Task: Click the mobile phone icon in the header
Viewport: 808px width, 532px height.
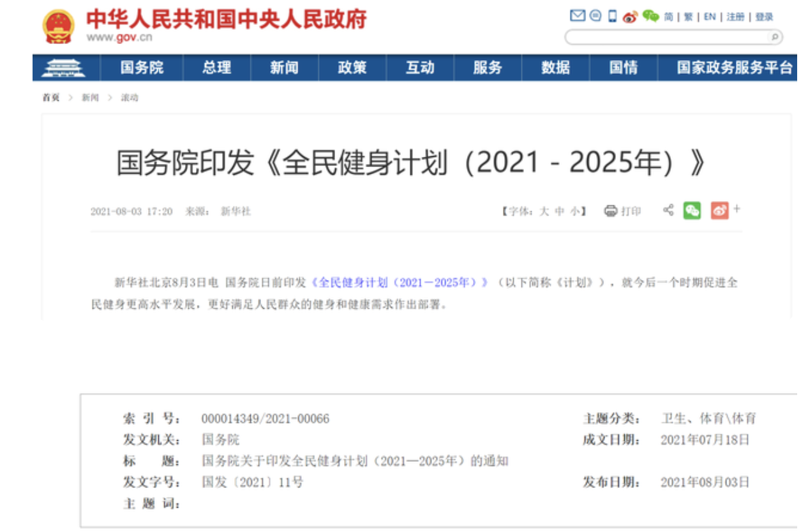Action: (x=613, y=17)
